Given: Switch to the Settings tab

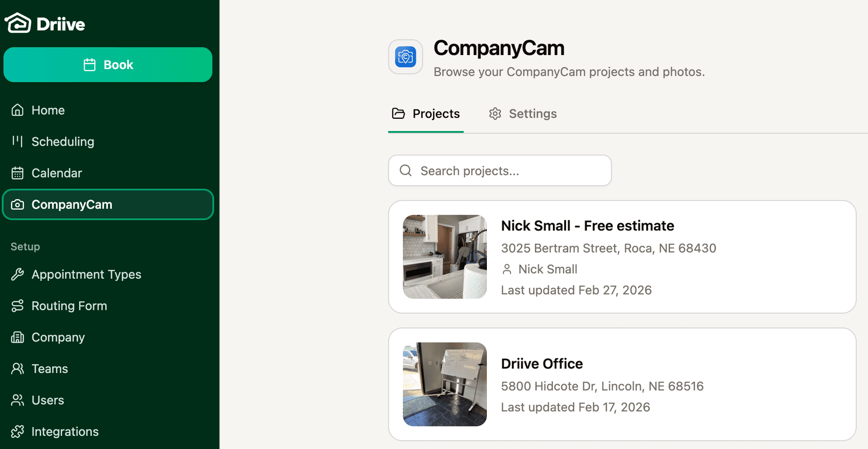Looking at the screenshot, I should tap(523, 114).
